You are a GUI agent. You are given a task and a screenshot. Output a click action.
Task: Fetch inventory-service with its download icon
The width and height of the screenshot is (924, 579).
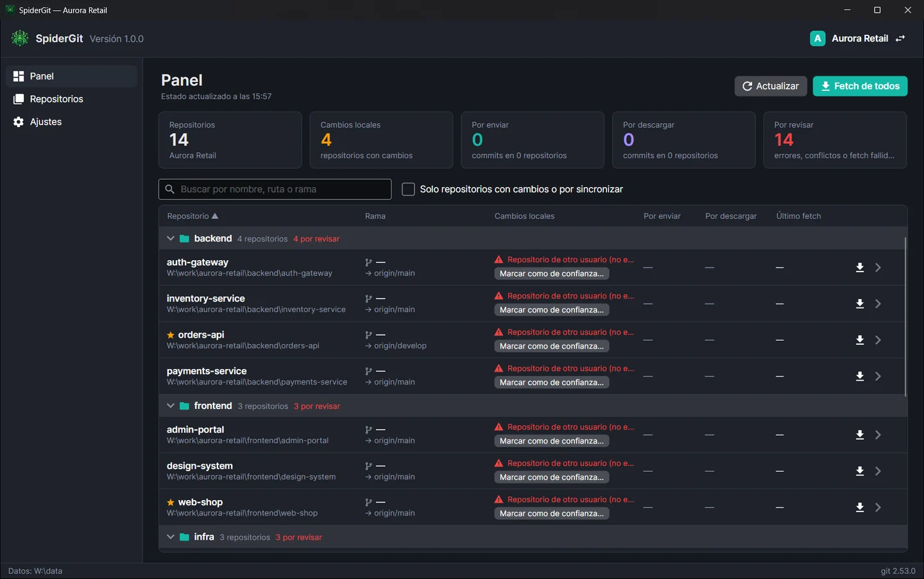[860, 304]
